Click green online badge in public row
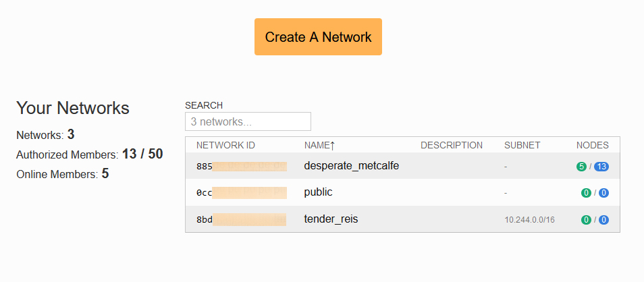Screen dimensions: 644x282 tap(585, 193)
